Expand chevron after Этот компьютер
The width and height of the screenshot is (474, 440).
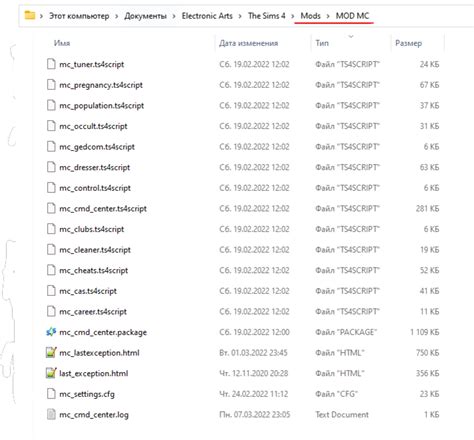pos(116,16)
